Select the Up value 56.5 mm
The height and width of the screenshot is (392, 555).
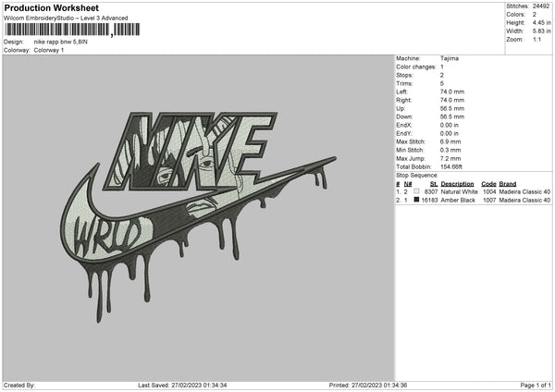(x=452, y=108)
